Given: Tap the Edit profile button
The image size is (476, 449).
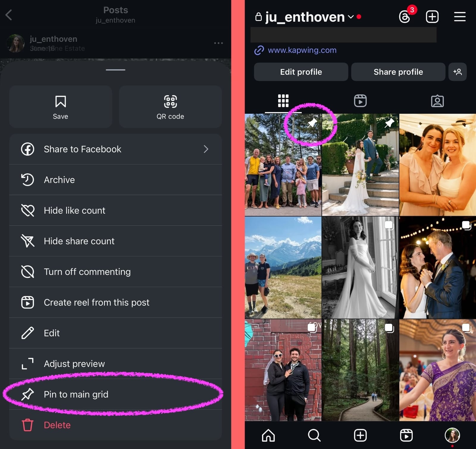Looking at the screenshot, I should click(x=300, y=72).
